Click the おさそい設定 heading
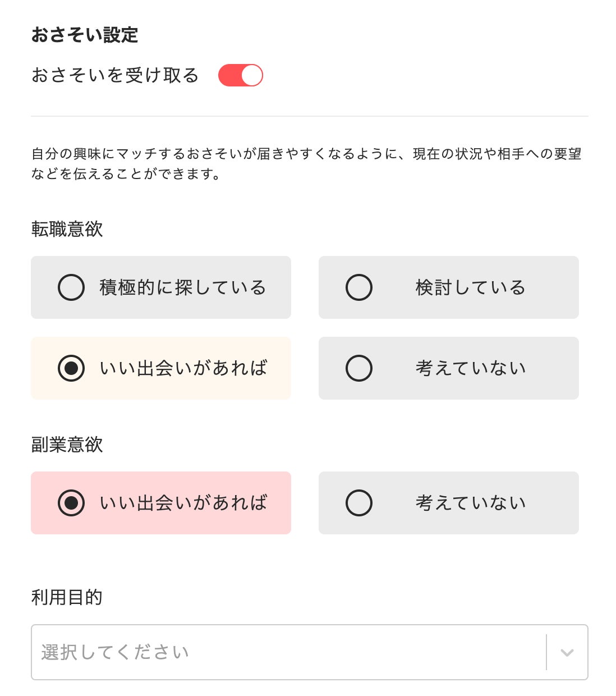This screenshot has width=616, height=696. pos(84,35)
